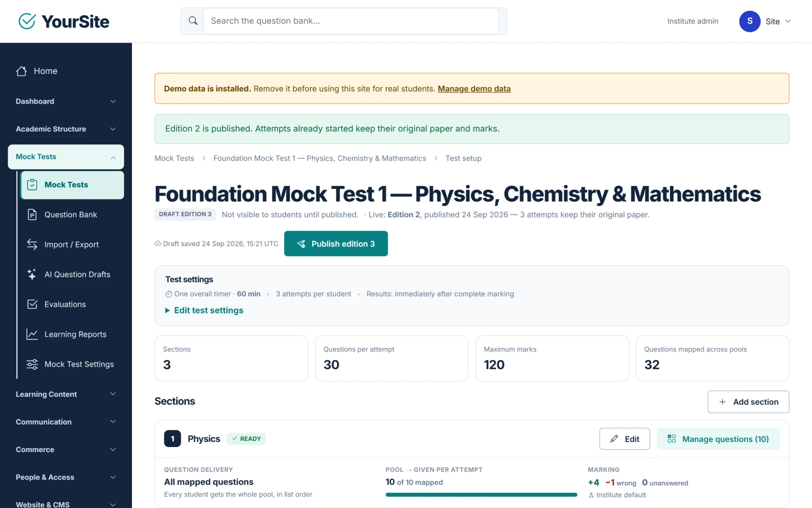Click the grid icon on Manage questions

click(x=671, y=439)
